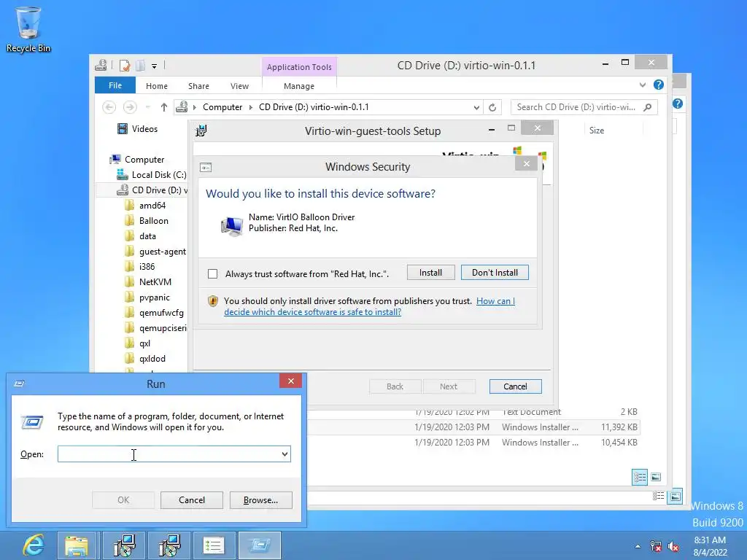Viewport: 747px width, 560px height.
Task: Click the New folder icon in quick access toolbar
Action: pyautogui.click(x=141, y=65)
